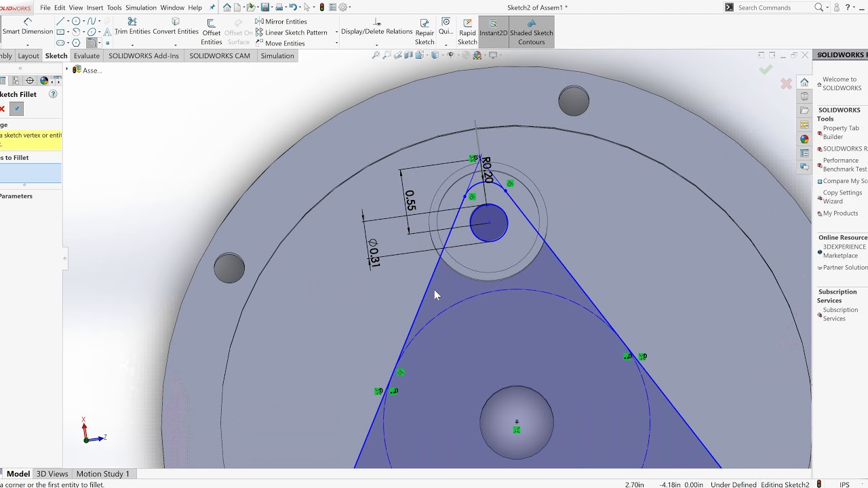This screenshot has height=488, width=868.
Task: Expand the Save icon dropdown arrow
Action: (272, 7)
